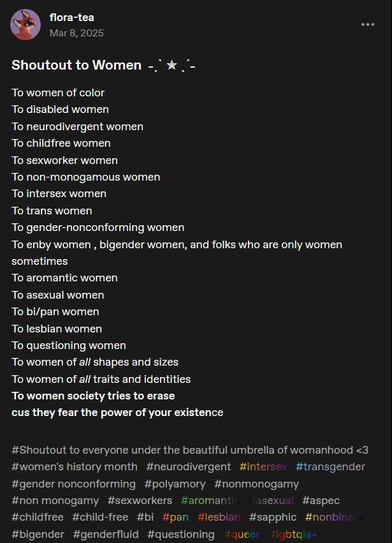The image size is (392, 543).
Task: Open the #questioning tag
Action: pos(181,535)
